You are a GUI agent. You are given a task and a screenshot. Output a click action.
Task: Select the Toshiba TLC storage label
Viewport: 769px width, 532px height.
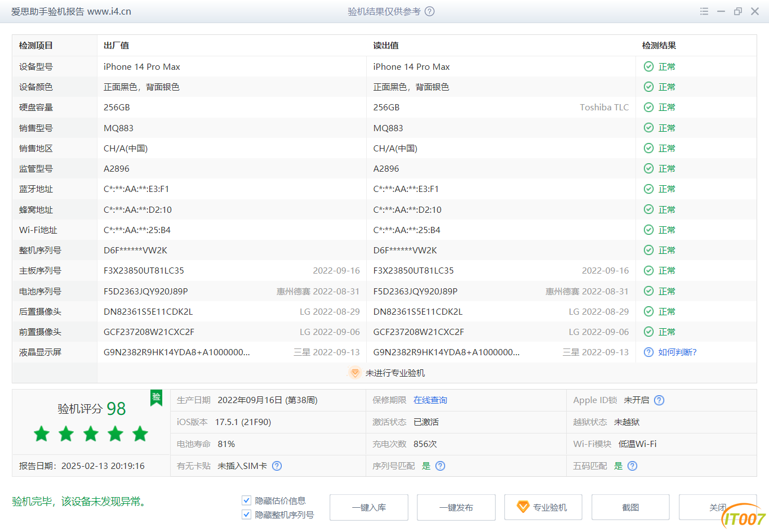point(604,107)
